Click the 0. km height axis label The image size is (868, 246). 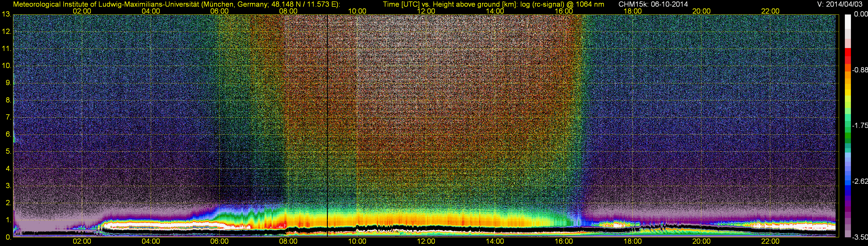click(x=9, y=237)
